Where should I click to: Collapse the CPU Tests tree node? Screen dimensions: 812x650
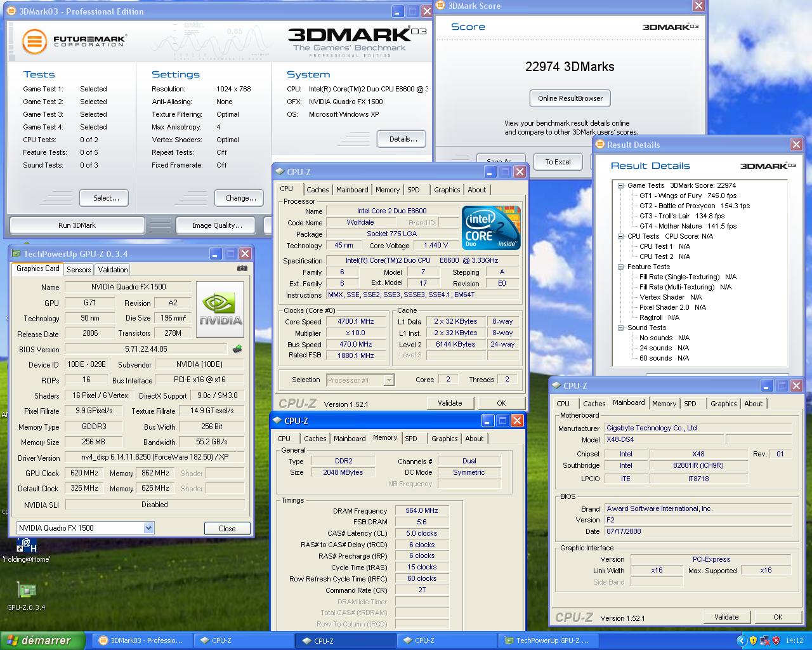(620, 236)
